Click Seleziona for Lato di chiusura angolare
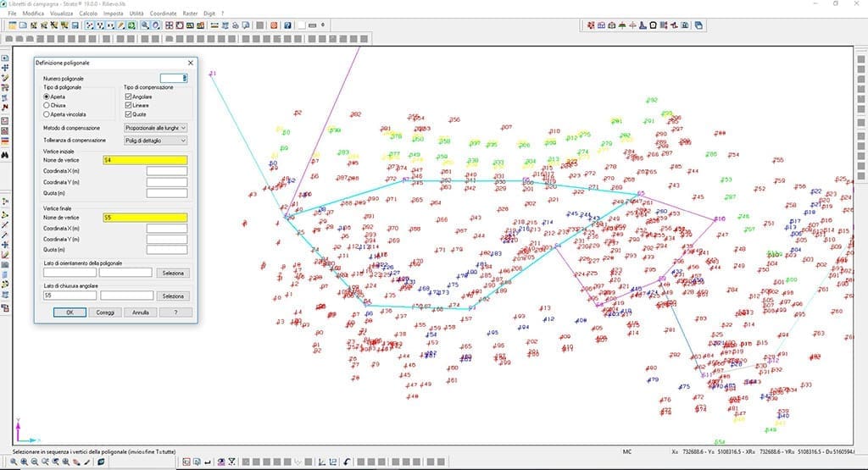The width and height of the screenshot is (868, 470). click(x=173, y=296)
